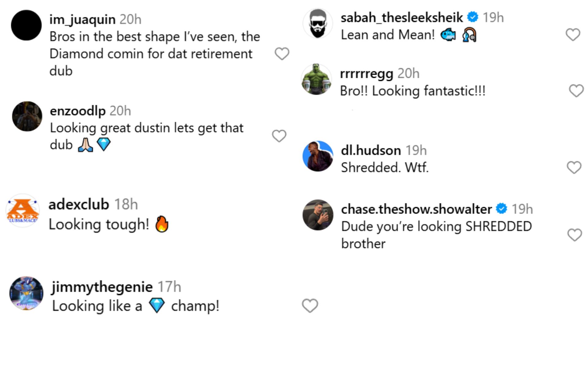Click the sabah_thesleeksheik username
Screen dimensions: 588x368
pyautogui.click(x=401, y=17)
